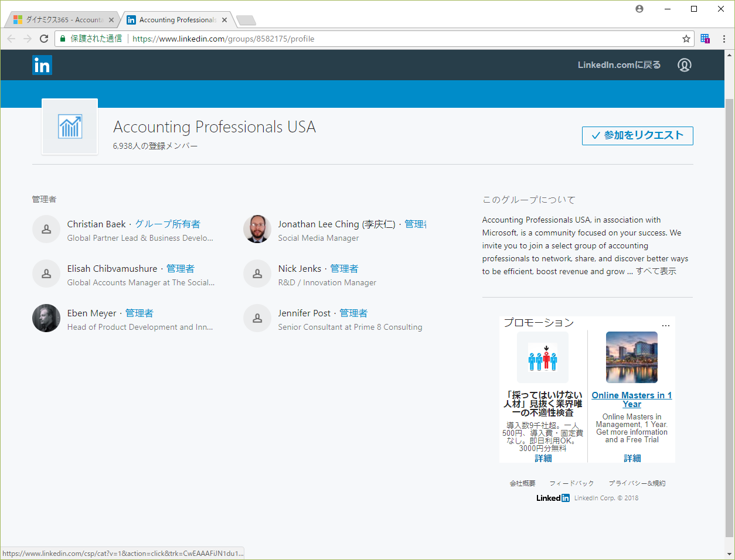Open the プライバシー&規約 footer link
Viewport: 735px width, 560px height.
pyautogui.click(x=637, y=483)
